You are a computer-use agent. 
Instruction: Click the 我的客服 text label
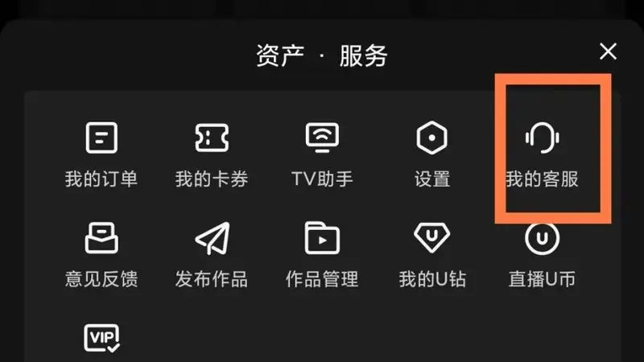[x=542, y=179]
